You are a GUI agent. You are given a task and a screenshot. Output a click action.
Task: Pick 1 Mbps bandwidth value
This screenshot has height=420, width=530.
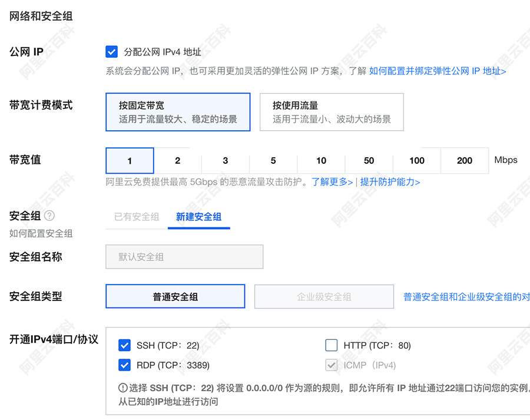[x=130, y=160]
